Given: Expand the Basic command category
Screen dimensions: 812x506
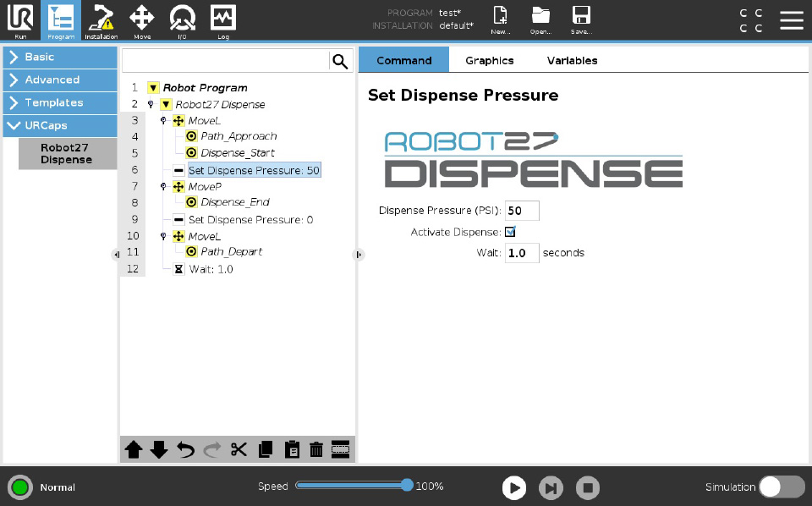Looking at the screenshot, I should (59, 58).
